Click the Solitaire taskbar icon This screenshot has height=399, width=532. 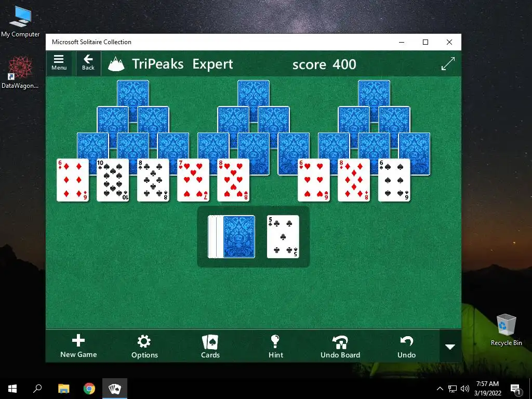pyautogui.click(x=115, y=389)
